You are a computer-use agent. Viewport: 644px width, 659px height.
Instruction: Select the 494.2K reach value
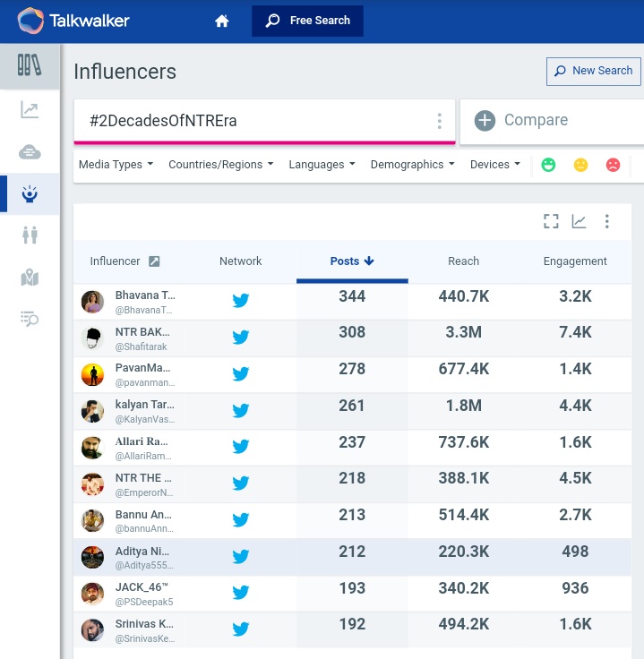pos(463,624)
